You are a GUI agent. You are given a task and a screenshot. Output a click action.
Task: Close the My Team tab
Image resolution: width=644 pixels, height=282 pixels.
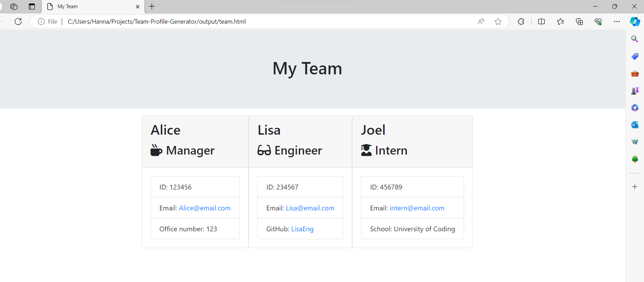[x=138, y=7]
